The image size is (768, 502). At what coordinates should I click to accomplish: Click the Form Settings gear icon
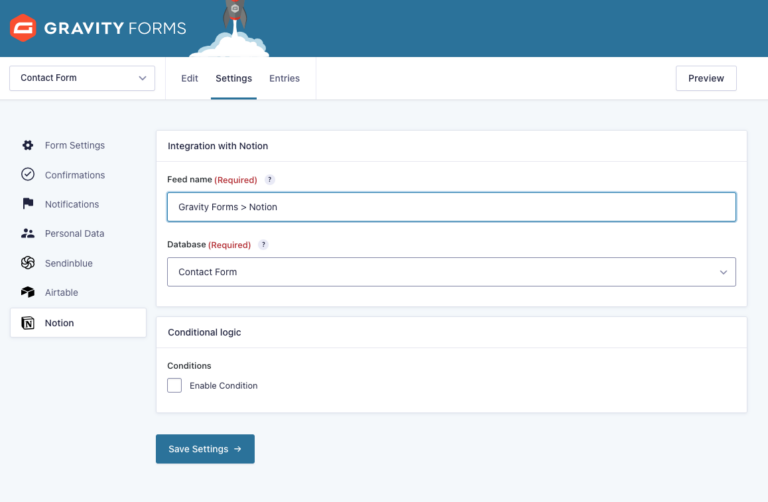[x=28, y=145]
